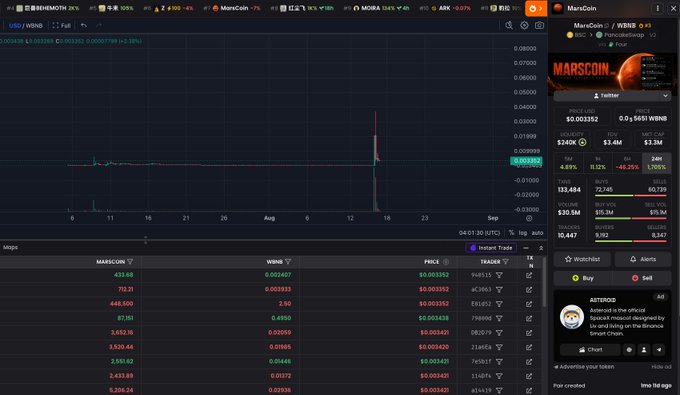The height and width of the screenshot is (395, 680).
Task: Filter by the MARSCOIN amount column
Action: pyautogui.click(x=130, y=262)
